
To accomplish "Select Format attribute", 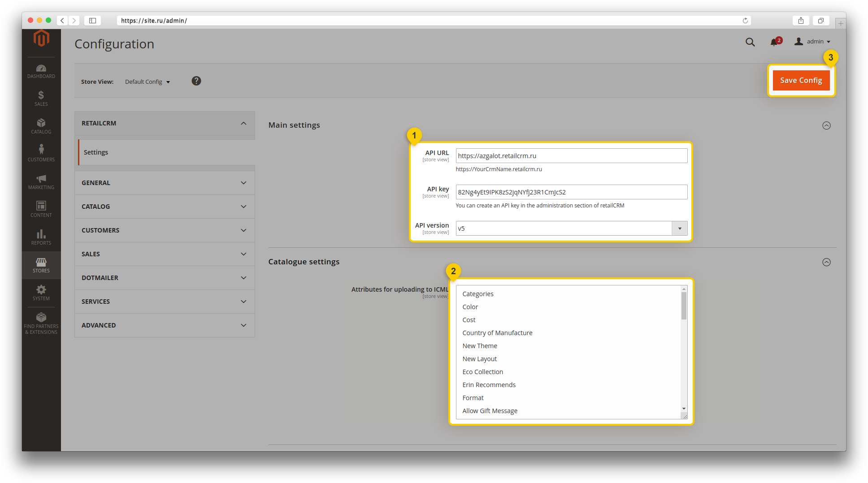I will [x=473, y=398].
